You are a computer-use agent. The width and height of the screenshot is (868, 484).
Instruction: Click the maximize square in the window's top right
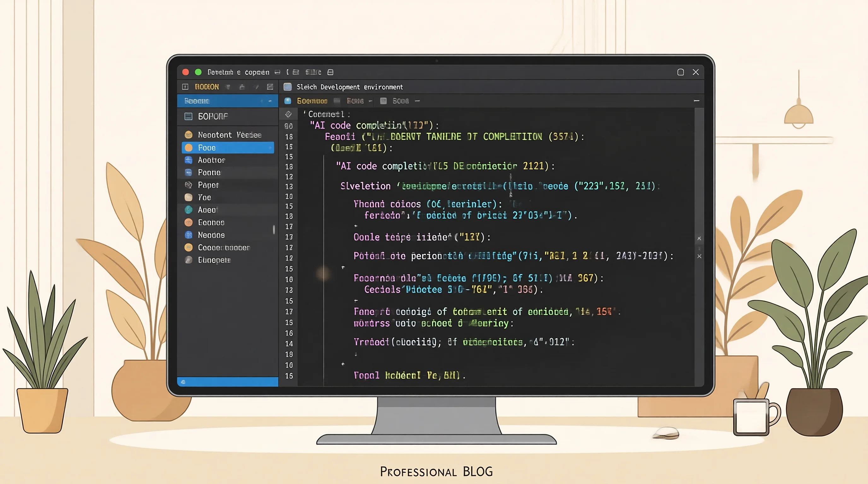click(680, 72)
